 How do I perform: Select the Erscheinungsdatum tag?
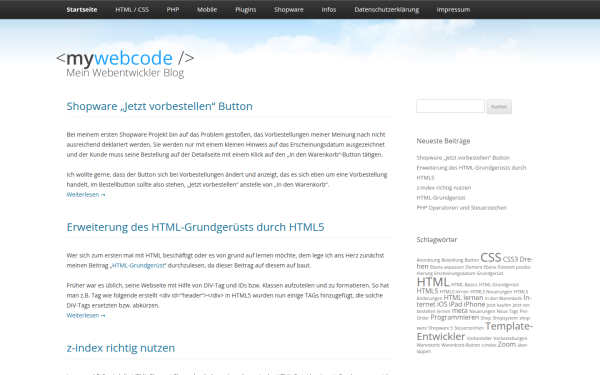click(x=455, y=273)
